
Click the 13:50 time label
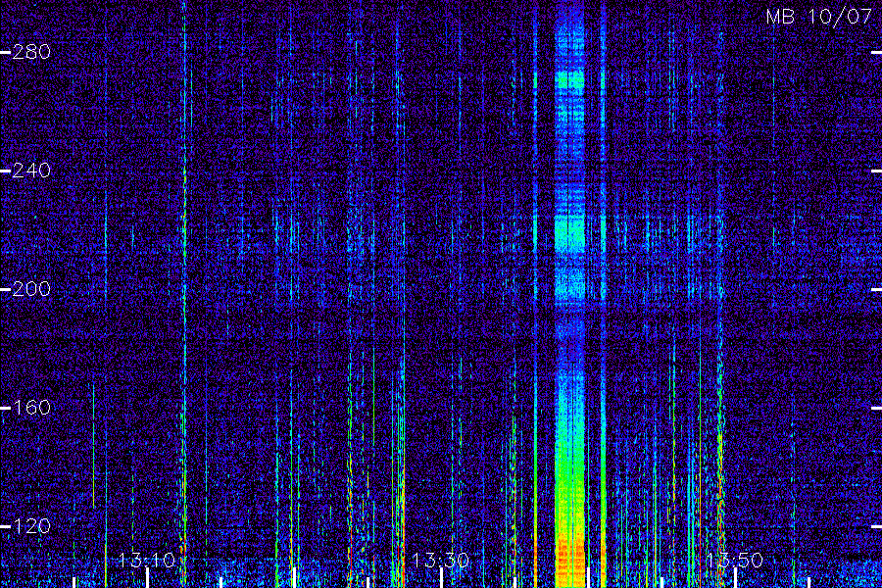tap(734, 560)
